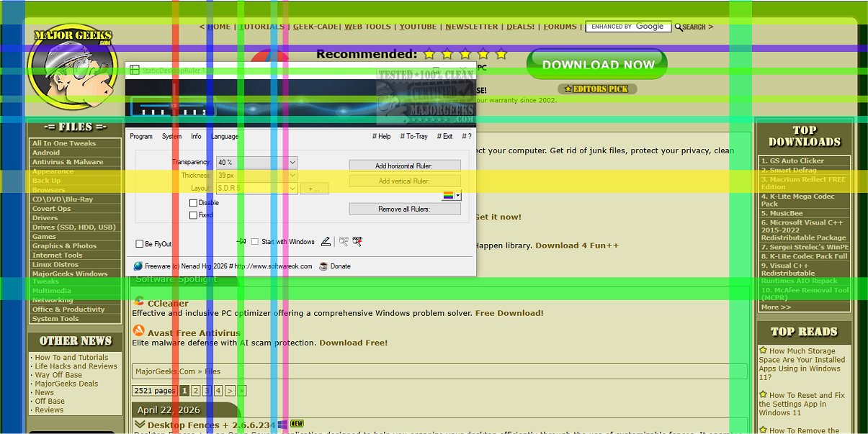Open GEEK-CADE in top navigation
This screenshot has width=868, height=434.
[316, 27]
